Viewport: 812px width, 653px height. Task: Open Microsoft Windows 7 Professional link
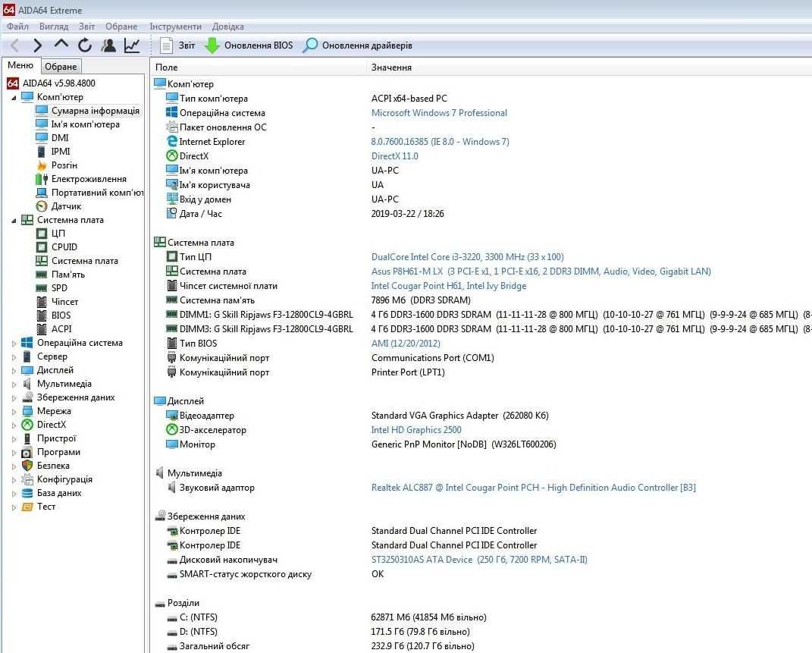point(439,113)
